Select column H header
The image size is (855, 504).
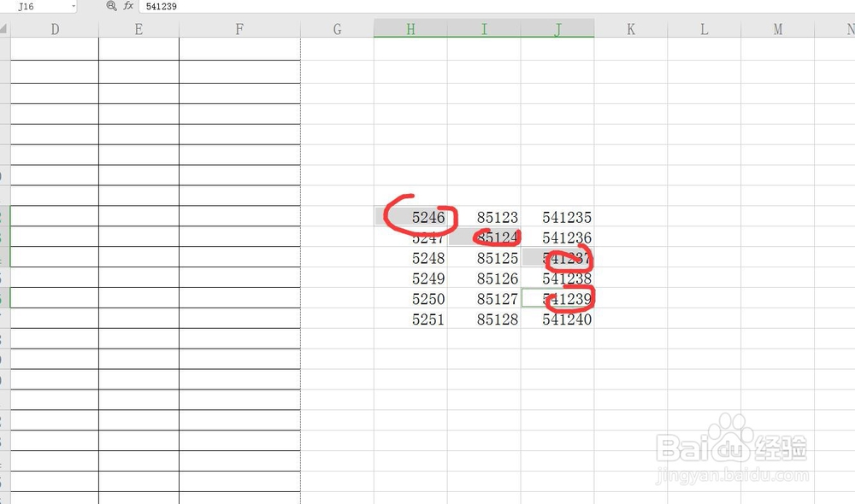(x=410, y=29)
